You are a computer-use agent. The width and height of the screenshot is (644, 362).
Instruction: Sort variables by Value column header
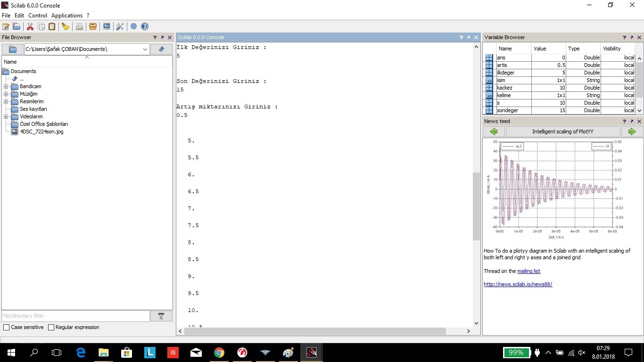pos(548,49)
